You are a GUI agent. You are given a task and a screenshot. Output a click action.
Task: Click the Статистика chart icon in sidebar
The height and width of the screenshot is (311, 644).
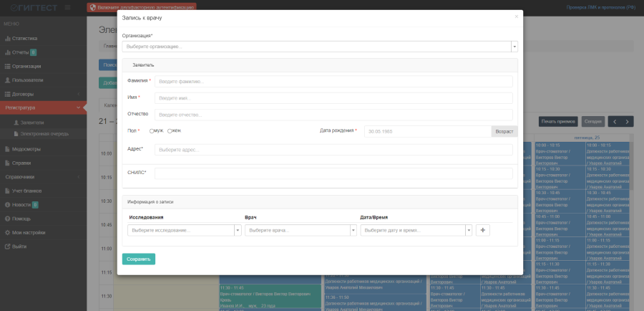pos(7,39)
